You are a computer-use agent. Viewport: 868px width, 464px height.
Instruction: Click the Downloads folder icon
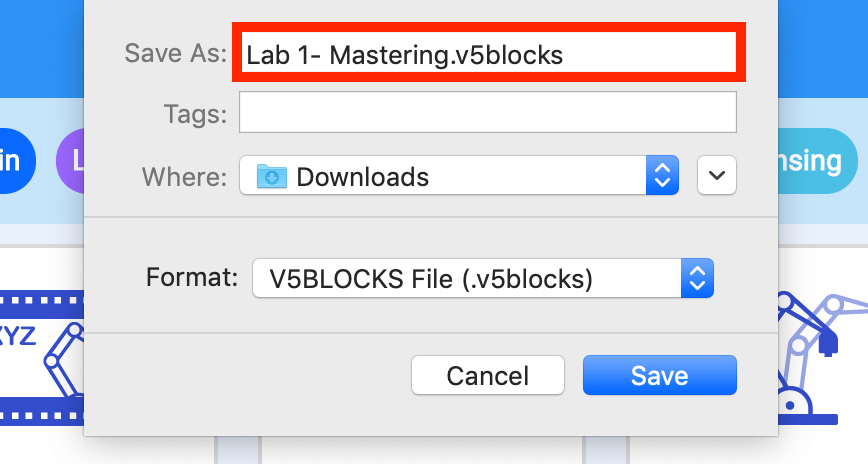[271, 176]
